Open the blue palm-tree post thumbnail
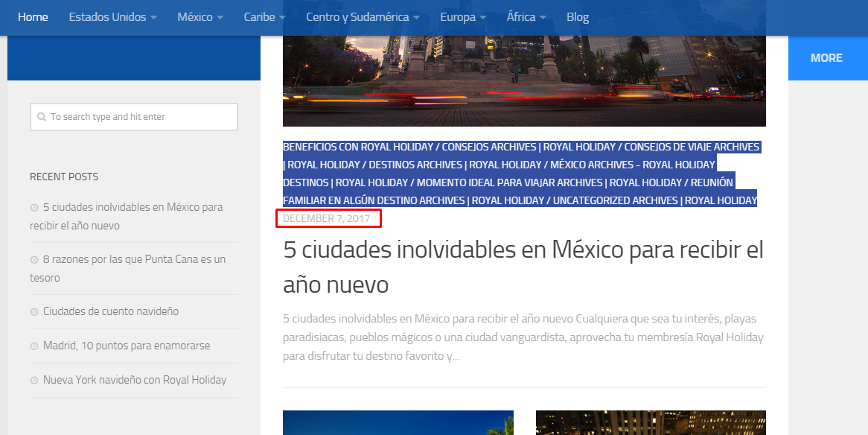This screenshot has width=868, height=435. (398, 423)
